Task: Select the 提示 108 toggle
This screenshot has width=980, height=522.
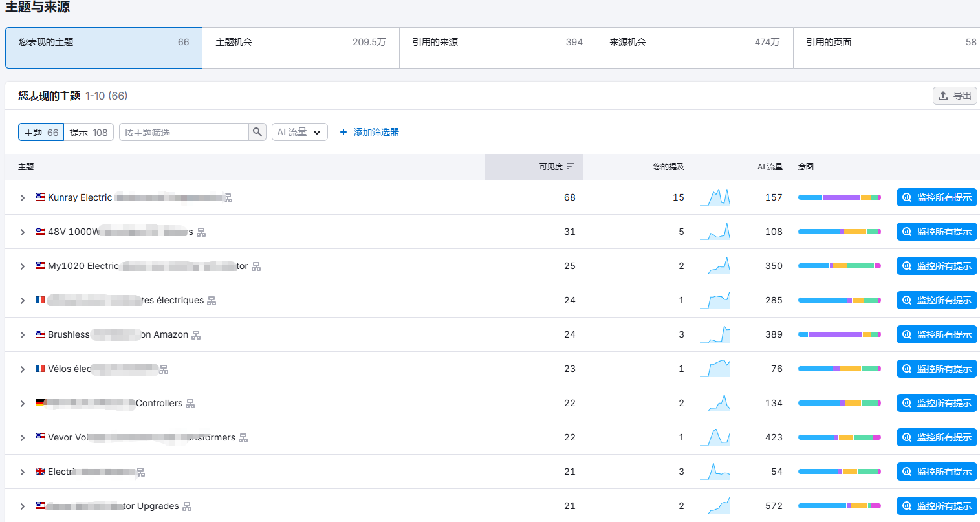Action: coord(89,132)
